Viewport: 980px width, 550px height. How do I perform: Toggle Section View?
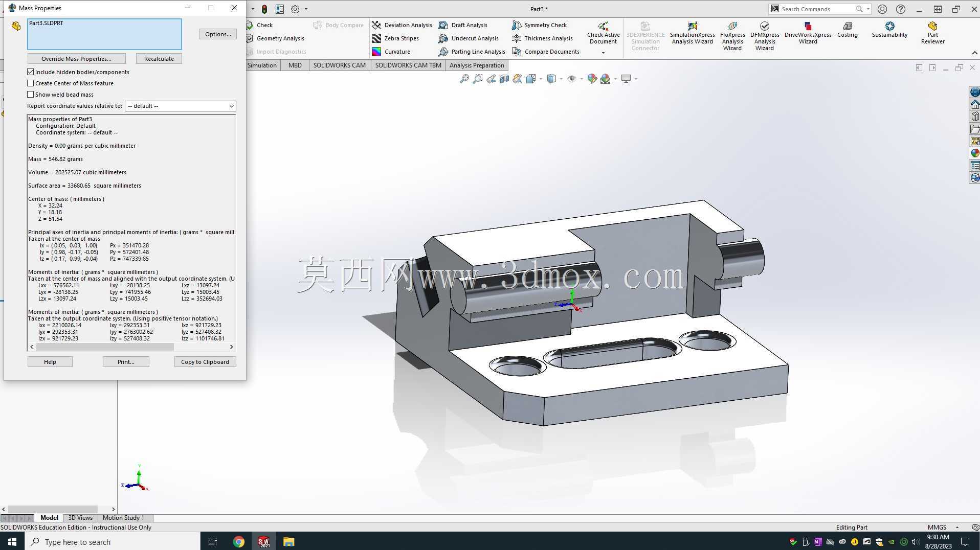click(x=504, y=79)
